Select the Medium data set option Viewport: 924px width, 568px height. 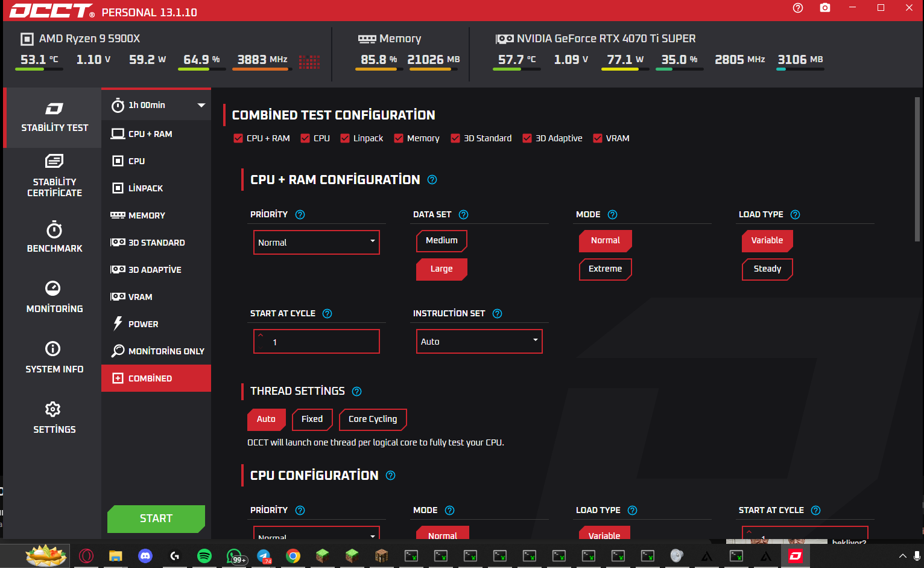[x=441, y=241]
